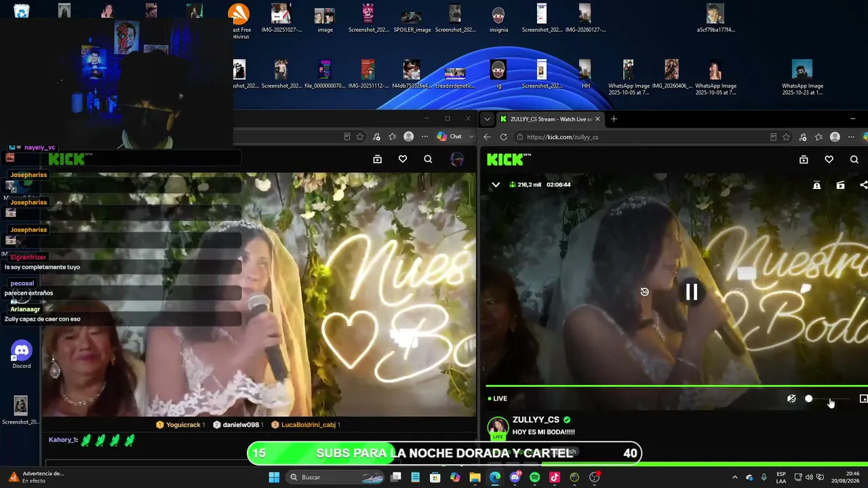Open the ESP LAA language switcher

tap(781, 477)
